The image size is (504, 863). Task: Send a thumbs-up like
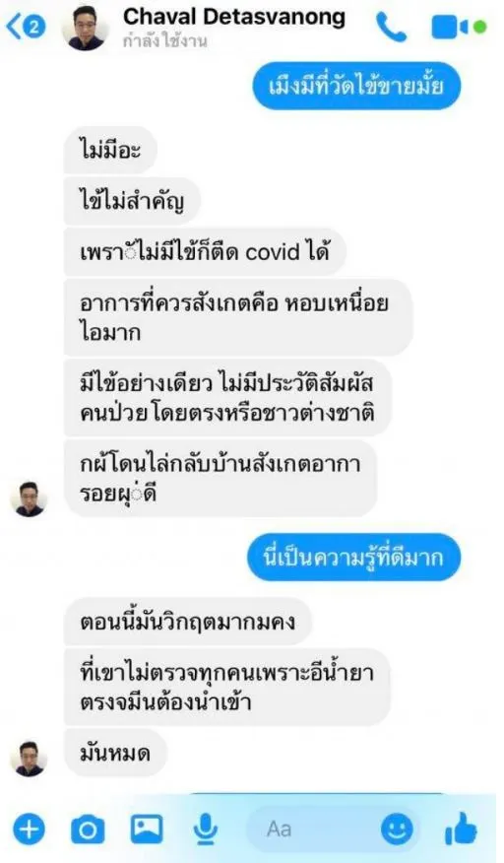click(461, 829)
